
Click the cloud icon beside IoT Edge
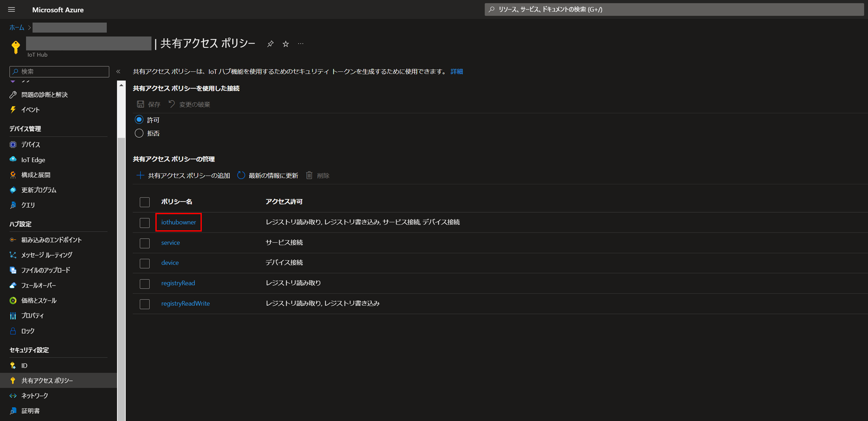pyautogui.click(x=13, y=159)
